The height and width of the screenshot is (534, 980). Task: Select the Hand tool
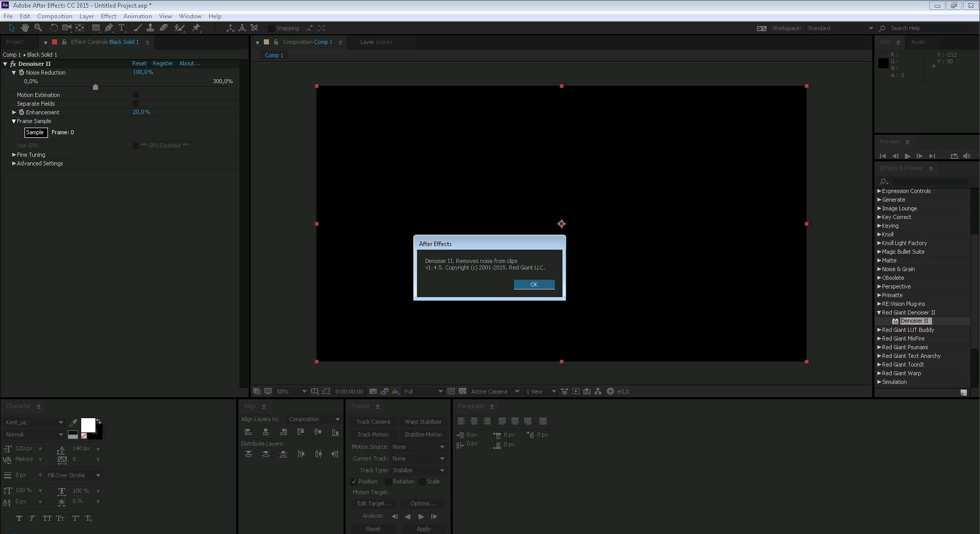click(x=24, y=28)
